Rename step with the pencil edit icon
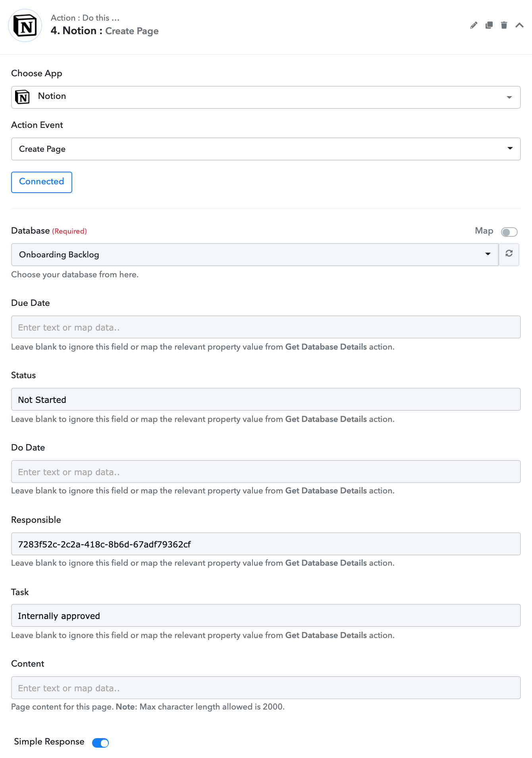532x758 pixels. 474,25
